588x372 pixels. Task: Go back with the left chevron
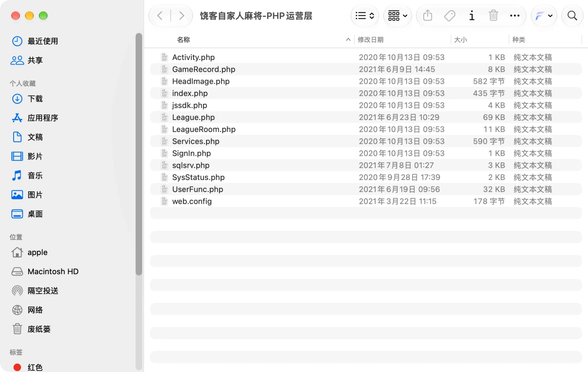click(x=160, y=16)
